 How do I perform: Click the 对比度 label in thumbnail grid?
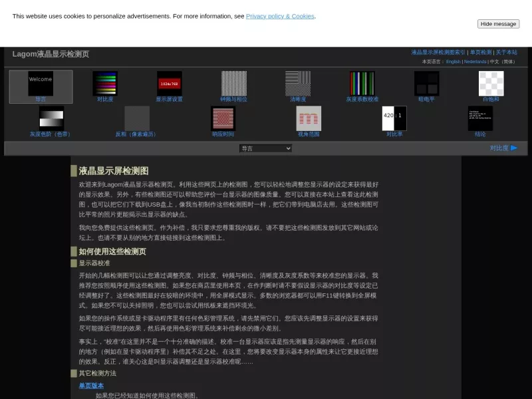105,99
